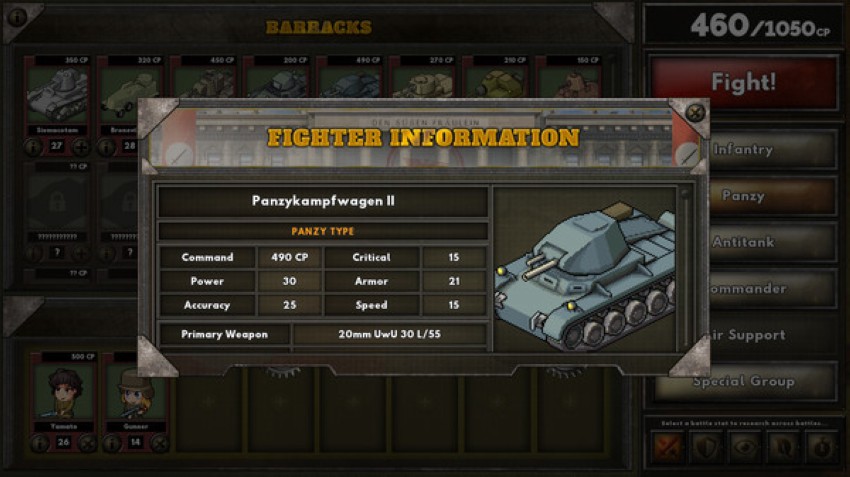Click the info icon under the Gunner unit
The image size is (850, 477).
point(112,443)
